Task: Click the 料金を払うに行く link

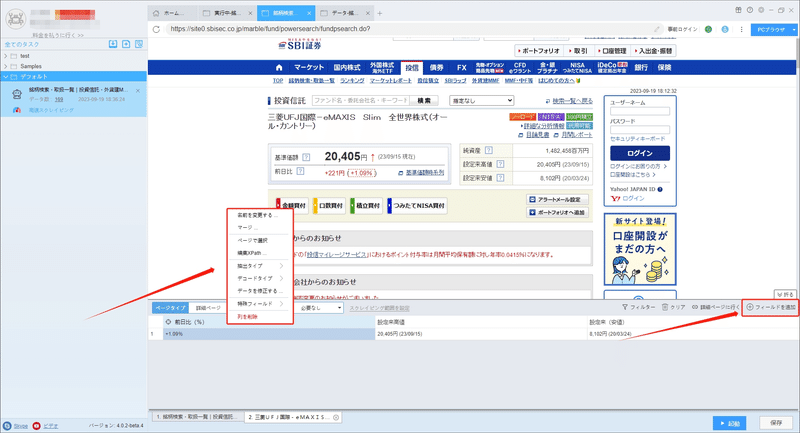Action: (58, 35)
